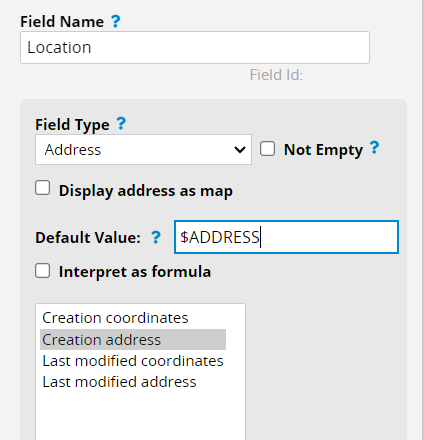Focus the Default Value field with $ADDRESS
The image size is (424, 440).
coord(286,237)
